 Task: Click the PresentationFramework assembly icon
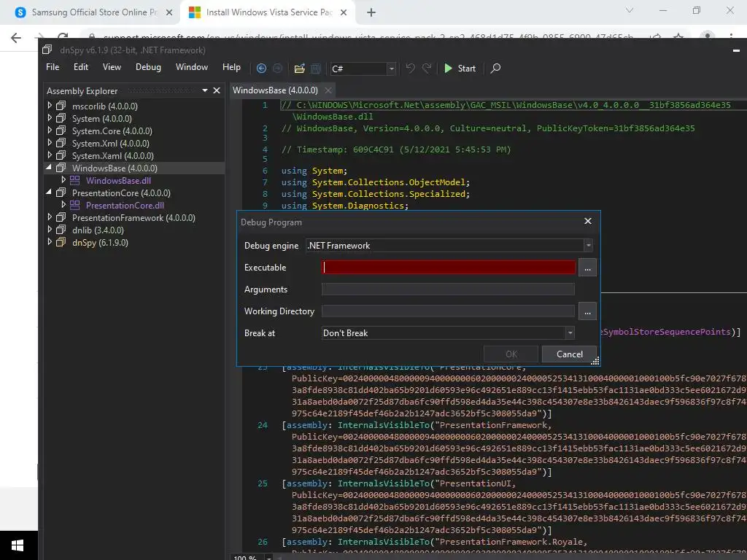(61, 217)
